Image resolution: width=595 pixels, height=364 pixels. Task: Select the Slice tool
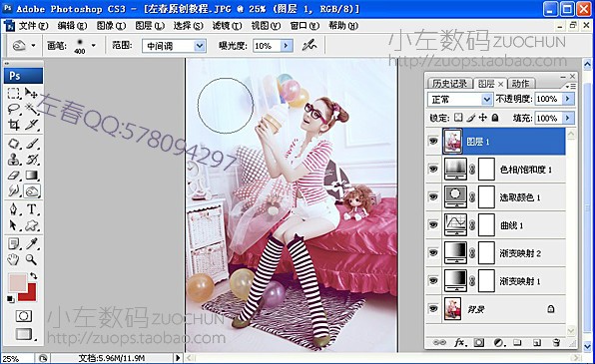point(32,125)
